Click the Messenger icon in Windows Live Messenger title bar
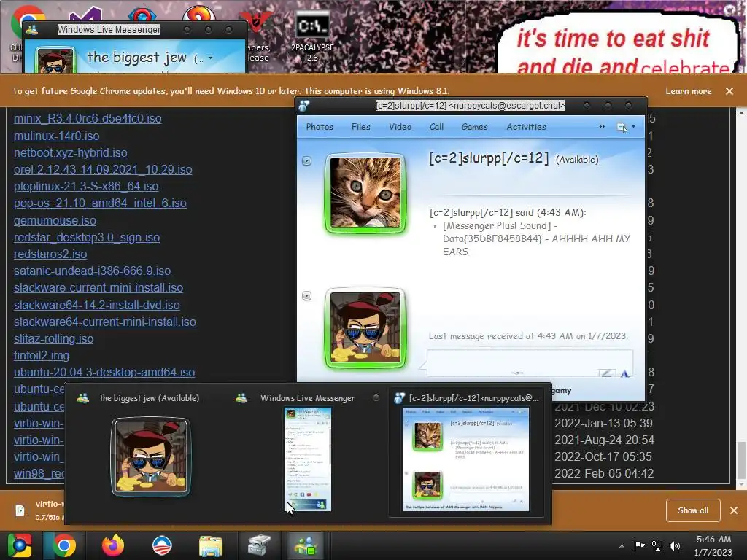747x560 pixels. pyautogui.click(x=32, y=29)
